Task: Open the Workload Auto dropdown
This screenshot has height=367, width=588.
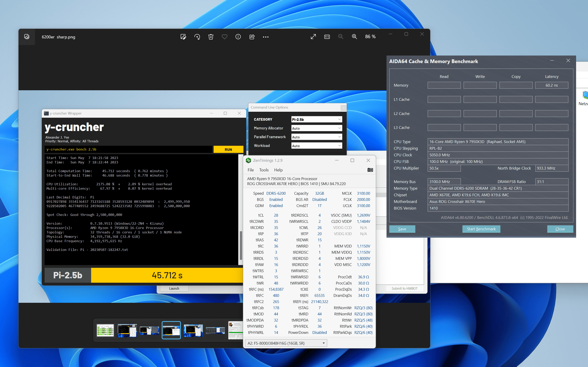Action: point(317,146)
